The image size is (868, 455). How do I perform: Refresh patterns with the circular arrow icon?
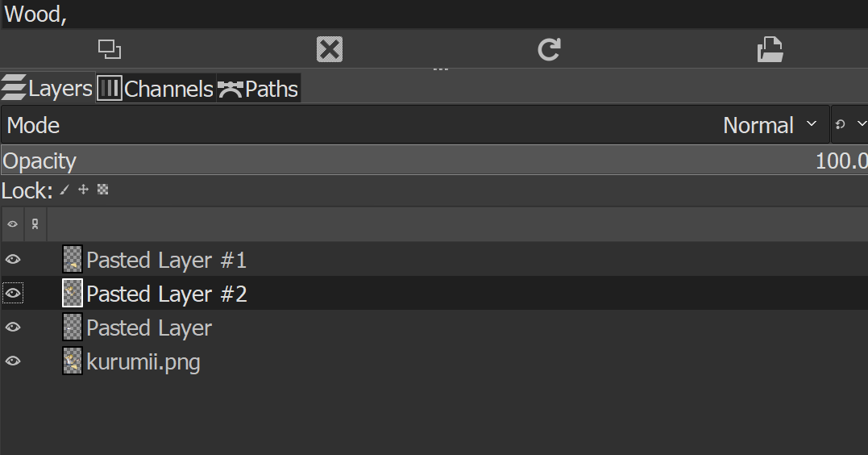[x=549, y=50]
